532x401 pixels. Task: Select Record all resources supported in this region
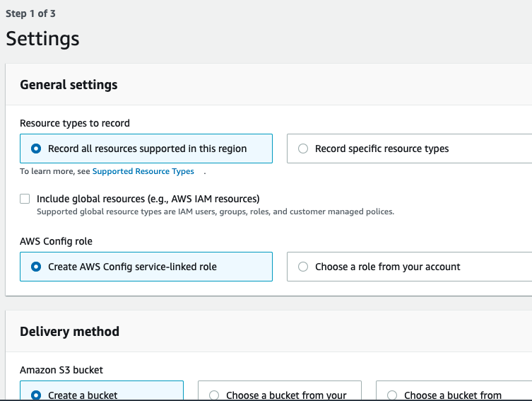(x=37, y=149)
